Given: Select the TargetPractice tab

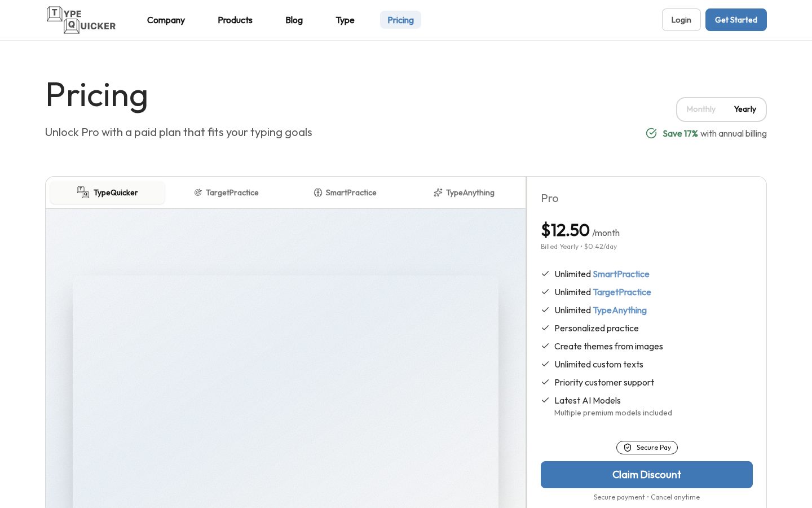Looking at the screenshot, I should pos(226,192).
